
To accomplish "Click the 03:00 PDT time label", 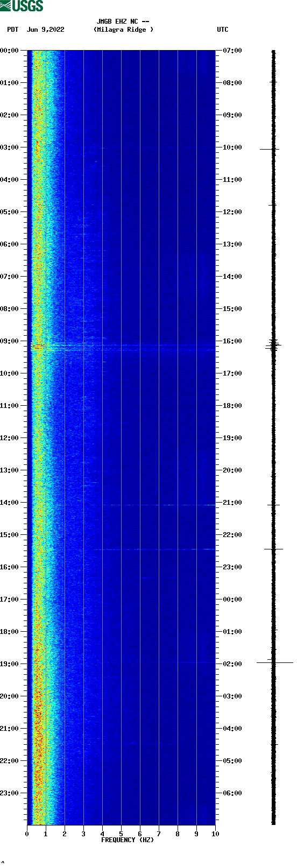I will (x=10, y=147).
